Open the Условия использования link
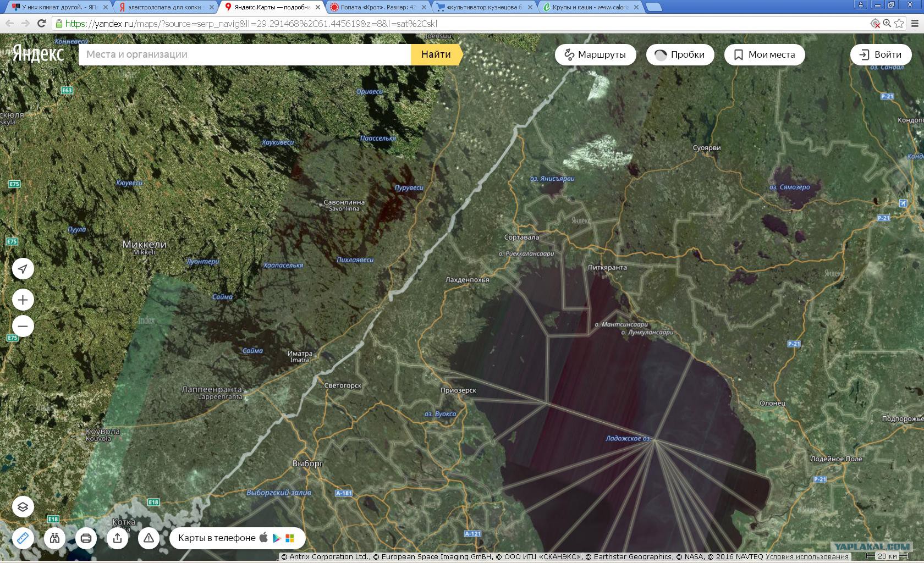924x563 pixels. (807, 557)
